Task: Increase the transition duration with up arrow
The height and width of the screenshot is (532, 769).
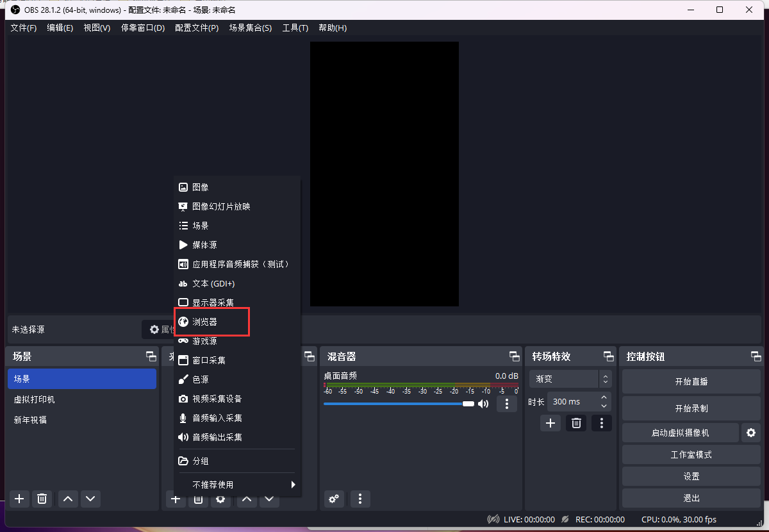Action: click(x=604, y=397)
